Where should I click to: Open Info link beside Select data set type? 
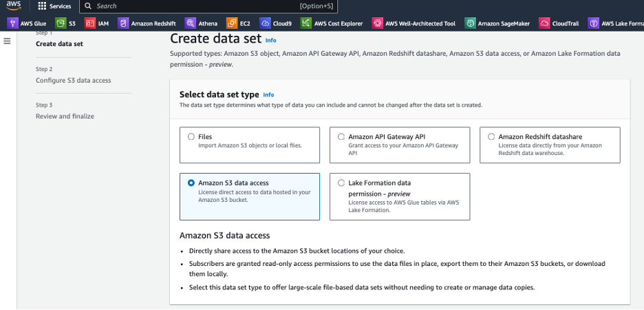[268, 95]
